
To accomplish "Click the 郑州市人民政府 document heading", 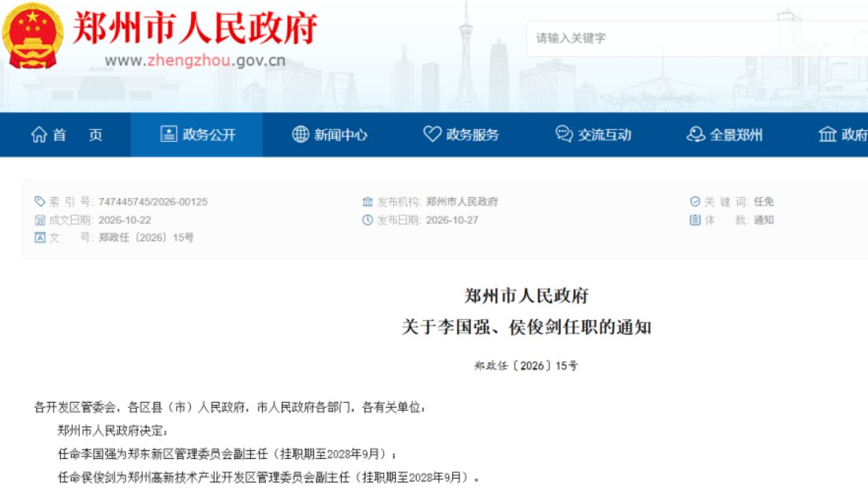I will pyautogui.click(x=526, y=296).
